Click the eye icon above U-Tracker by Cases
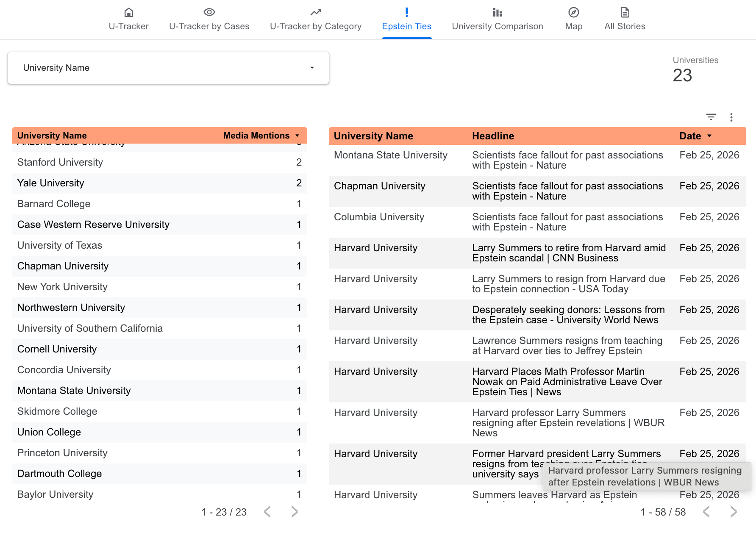This screenshot has width=756, height=538. click(209, 12)
